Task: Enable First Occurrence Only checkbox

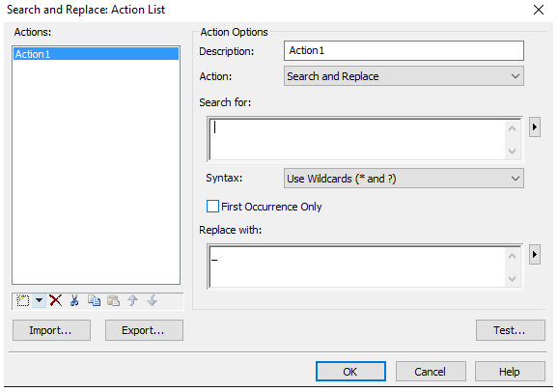Action: click(212, 207)
